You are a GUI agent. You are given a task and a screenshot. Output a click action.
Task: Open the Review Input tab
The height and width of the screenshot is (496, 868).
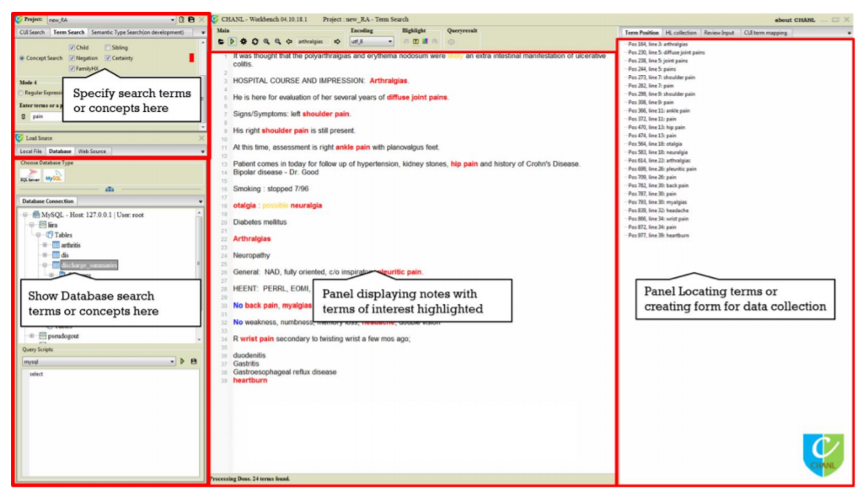(719, 33)
